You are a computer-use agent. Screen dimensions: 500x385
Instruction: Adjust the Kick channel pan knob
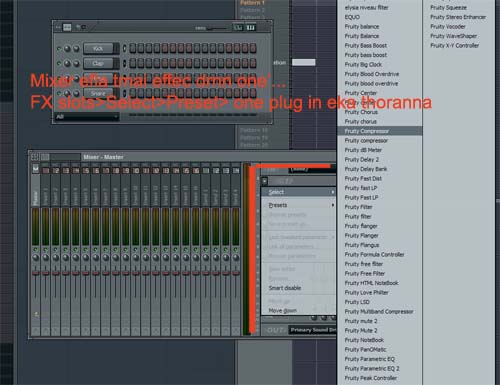(68, 49)
